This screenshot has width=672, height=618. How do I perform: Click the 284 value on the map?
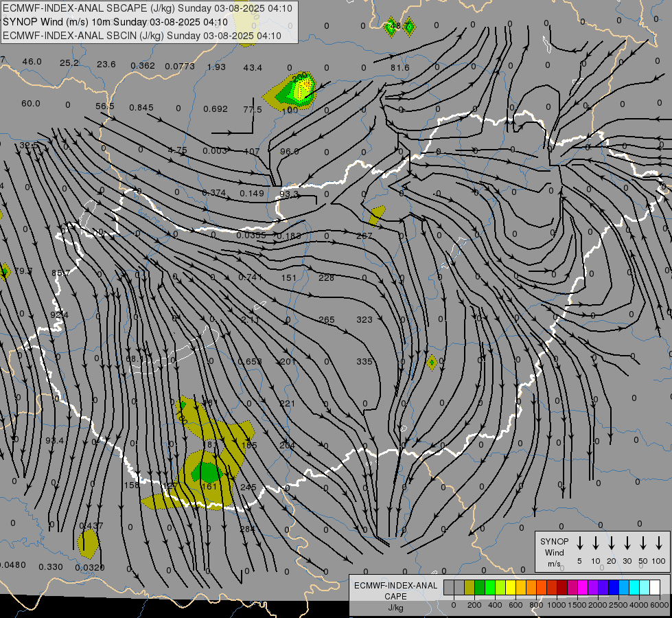[x=247, y=529]
